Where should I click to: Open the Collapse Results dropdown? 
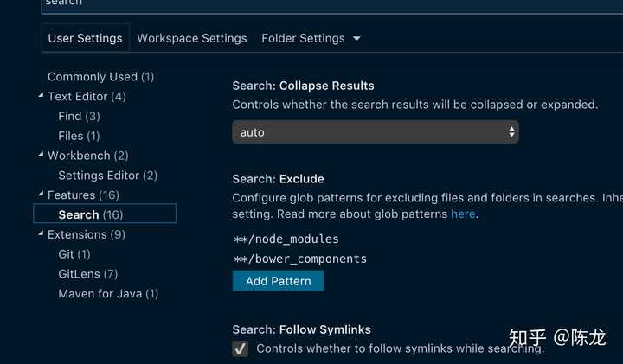pyautogui.click(x=375, y=132)
